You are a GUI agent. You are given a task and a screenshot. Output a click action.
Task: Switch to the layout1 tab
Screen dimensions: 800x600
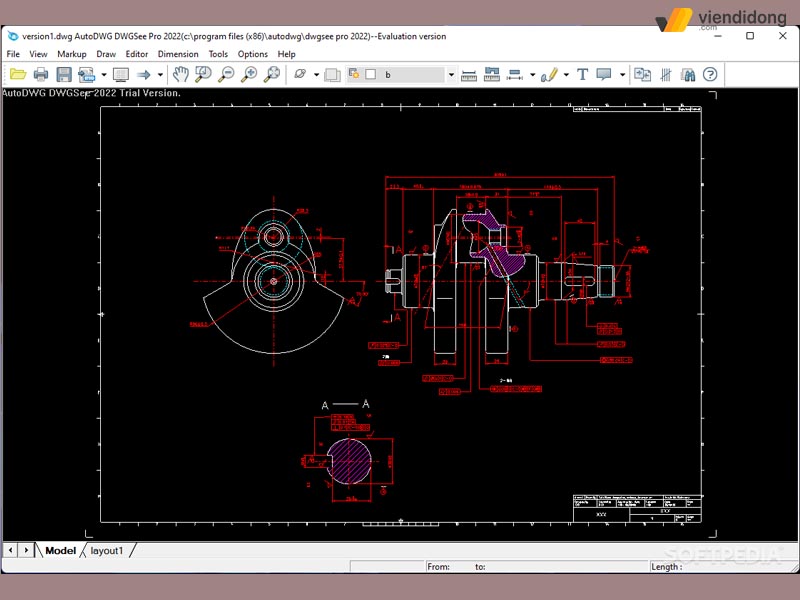point(107,551)
